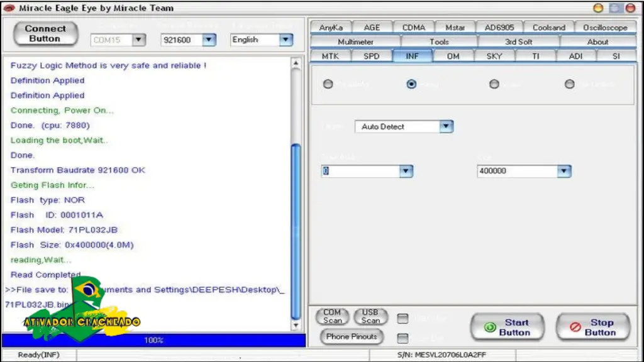The image size is (644, 362).
Task: Switch to the AGE tab
Action: click(x=372, y=28)
